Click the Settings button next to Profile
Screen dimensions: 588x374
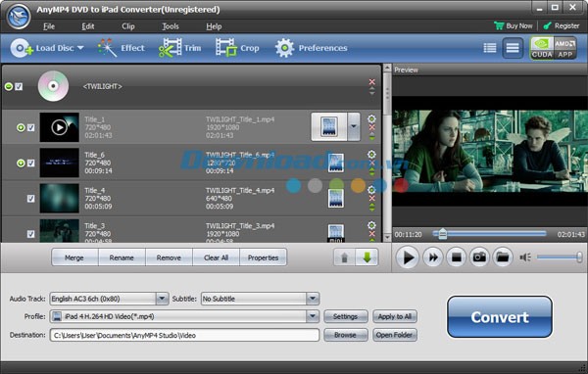[345, 316]
